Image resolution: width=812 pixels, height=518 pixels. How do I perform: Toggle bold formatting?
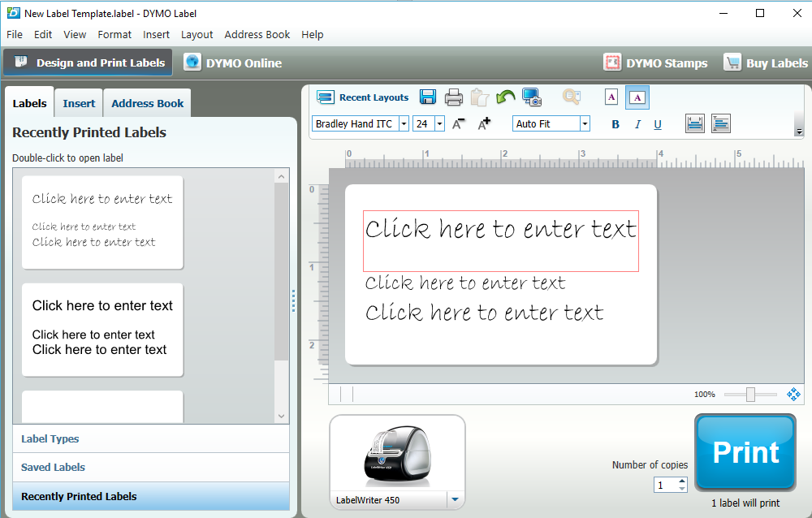615,124
